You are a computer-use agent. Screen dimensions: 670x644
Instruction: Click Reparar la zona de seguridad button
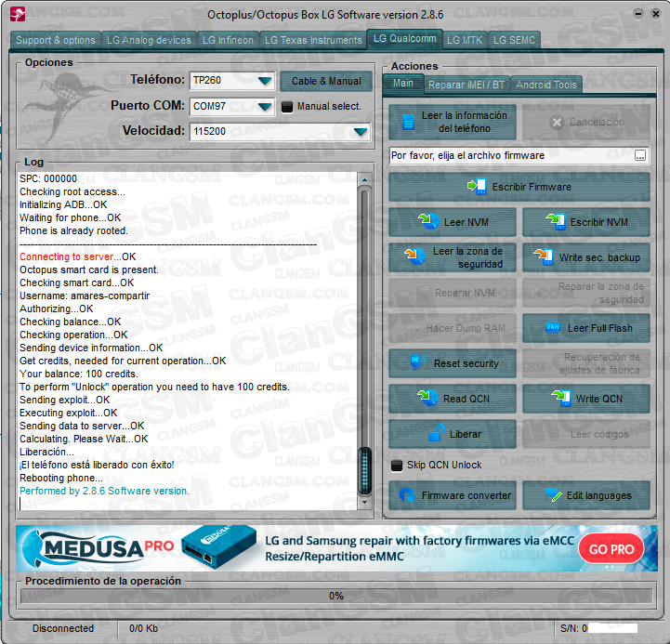585,293
